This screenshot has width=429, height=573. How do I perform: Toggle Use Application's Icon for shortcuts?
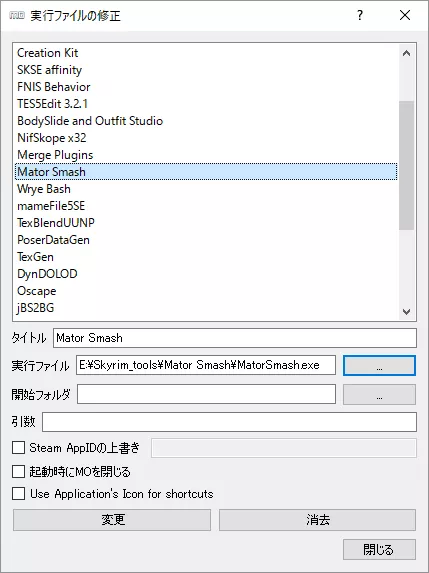pos(18,494)
